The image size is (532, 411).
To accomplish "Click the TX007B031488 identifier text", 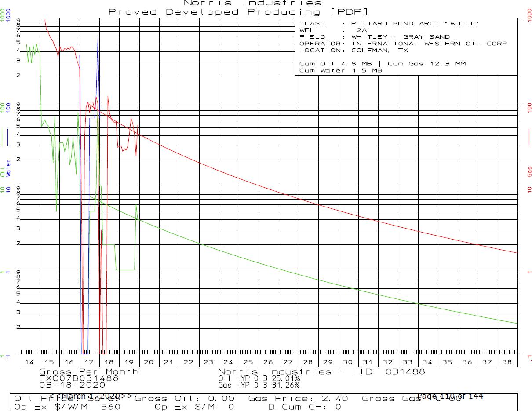I will tap(79, 378).
